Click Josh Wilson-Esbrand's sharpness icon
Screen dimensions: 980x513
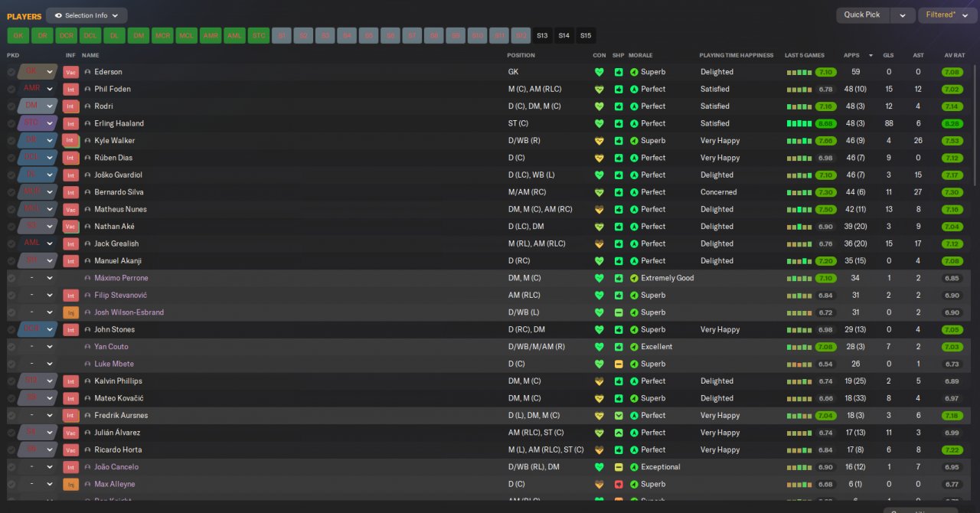[619, 312]
